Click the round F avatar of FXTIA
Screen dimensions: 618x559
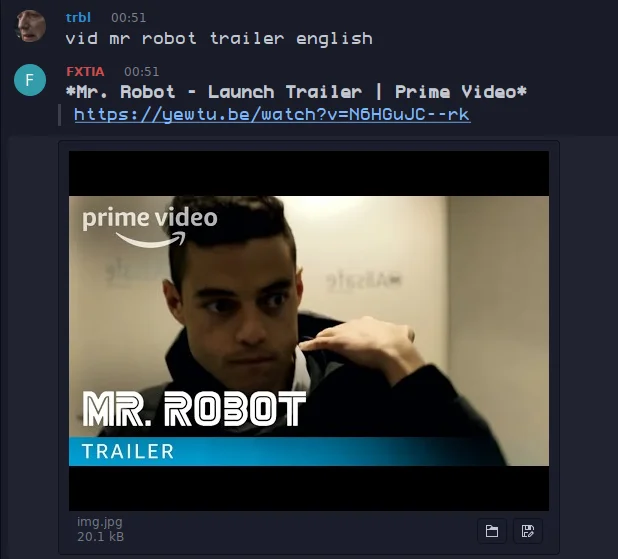click(x=30, y=80)
